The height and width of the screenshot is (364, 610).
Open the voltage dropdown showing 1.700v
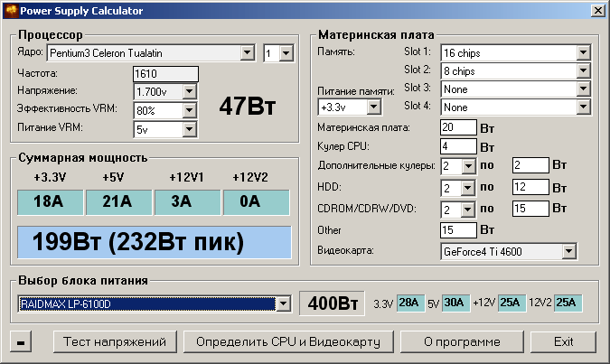pos(165,92)
